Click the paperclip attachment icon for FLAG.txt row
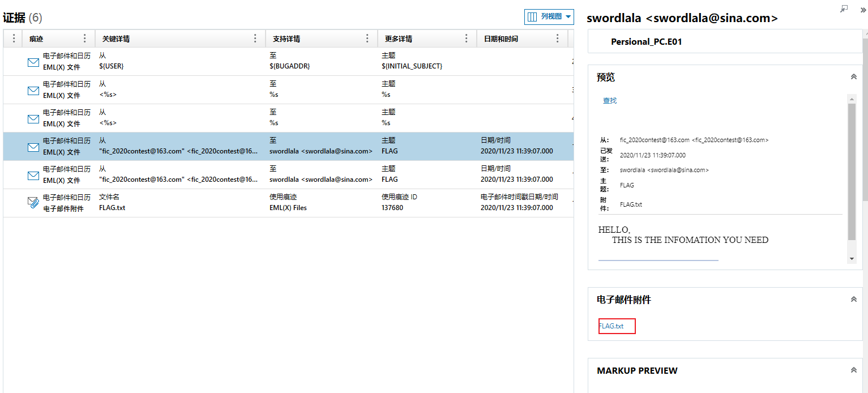868x393 pixels. tap(33, 203)
